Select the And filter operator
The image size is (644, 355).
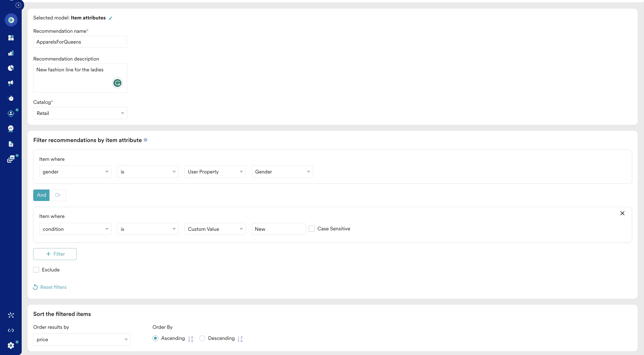42,195
